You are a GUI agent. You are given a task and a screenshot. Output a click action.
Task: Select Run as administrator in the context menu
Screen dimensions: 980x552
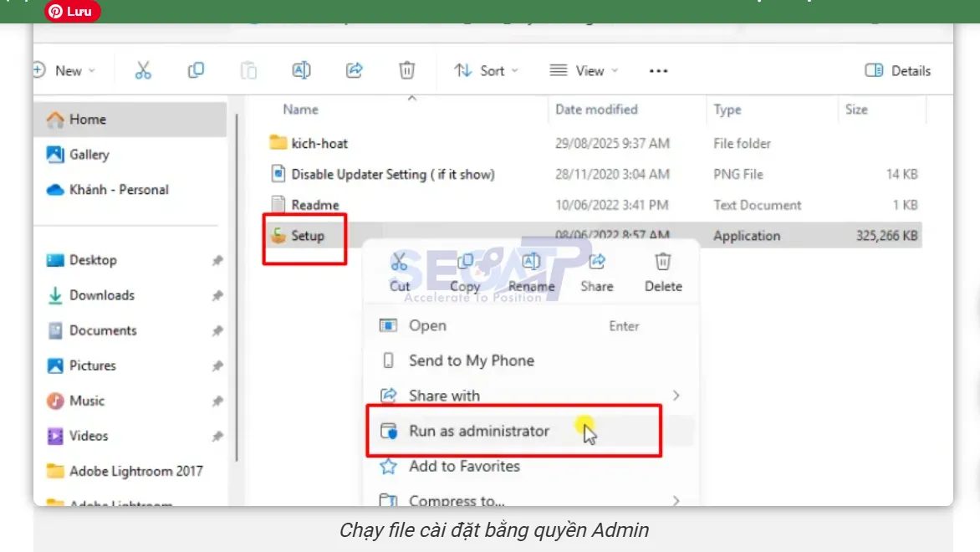point(478,431)
